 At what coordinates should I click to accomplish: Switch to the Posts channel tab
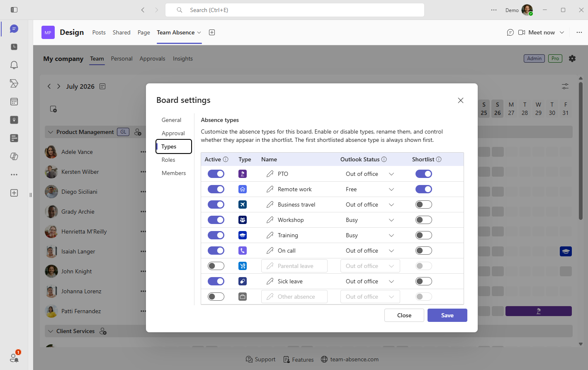click(99, 32)
